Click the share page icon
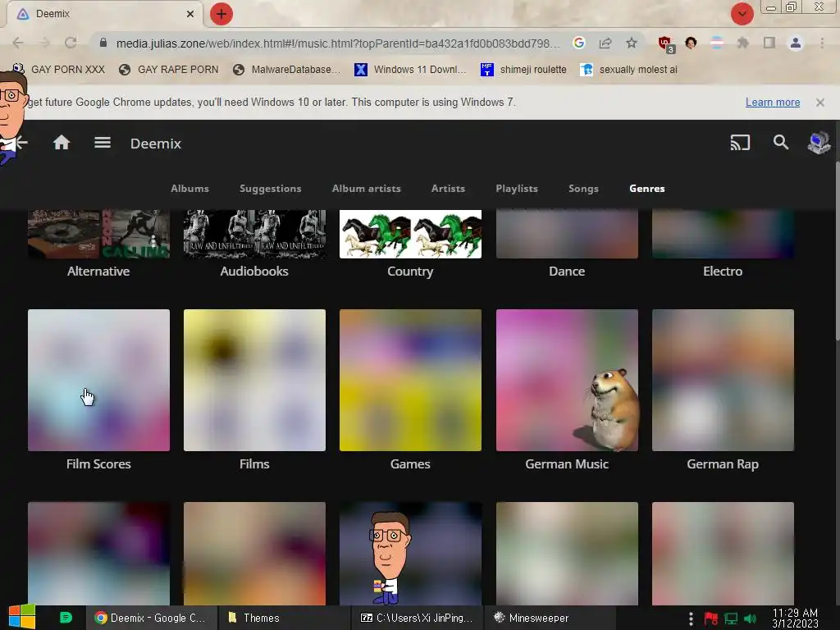Image resolution: width=840 pixels, height=630 pixels. coord(605,43)
